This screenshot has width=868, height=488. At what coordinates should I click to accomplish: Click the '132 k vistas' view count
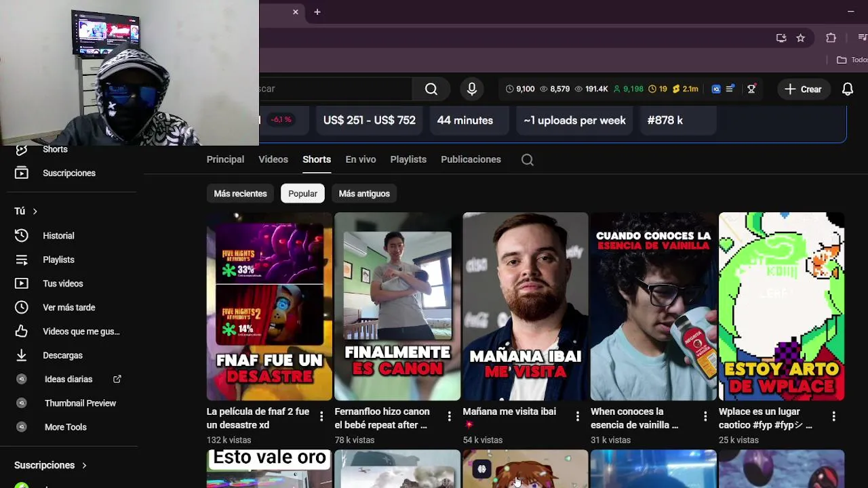pyautogui.click(x=229, y=440)
